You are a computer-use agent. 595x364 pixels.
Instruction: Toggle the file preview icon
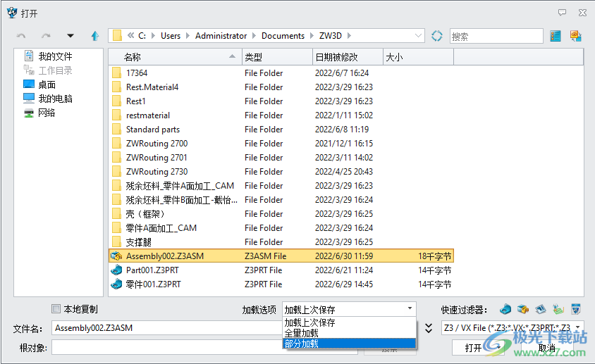tap(576, 36)
